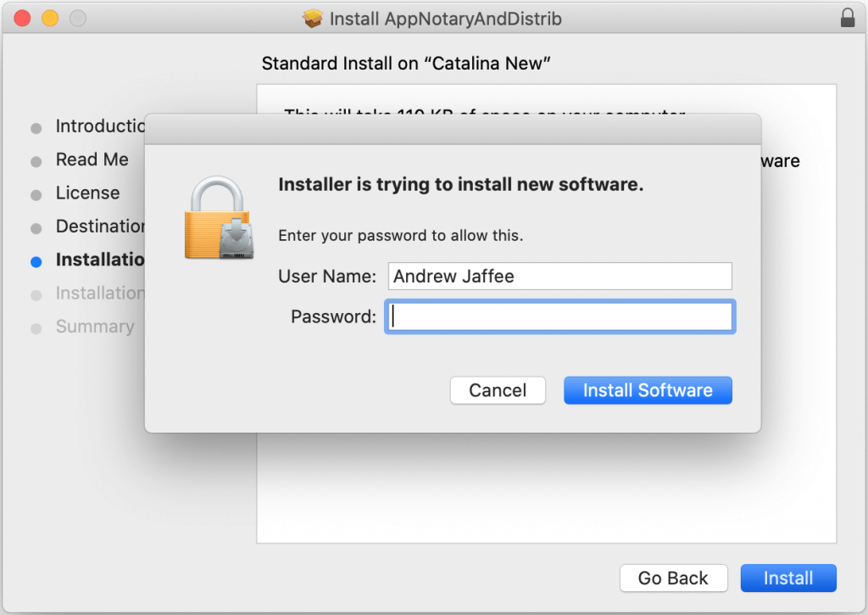The width and height of the screenshot is (868, 615).
Task: Click the gray bullet next to Read Me
Action: tap(36, 161)
